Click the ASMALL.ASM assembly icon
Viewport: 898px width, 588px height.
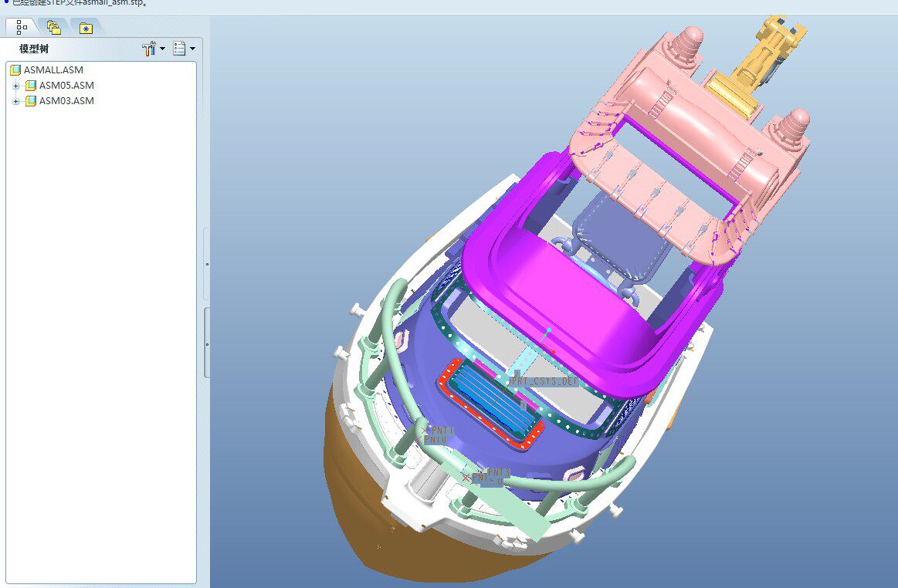point(15,70)
